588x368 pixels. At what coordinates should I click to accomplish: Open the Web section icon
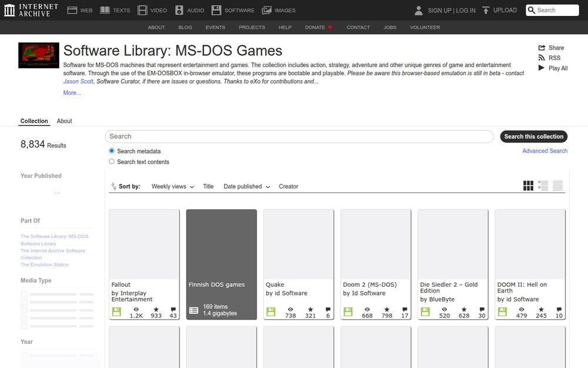point(72,10)
